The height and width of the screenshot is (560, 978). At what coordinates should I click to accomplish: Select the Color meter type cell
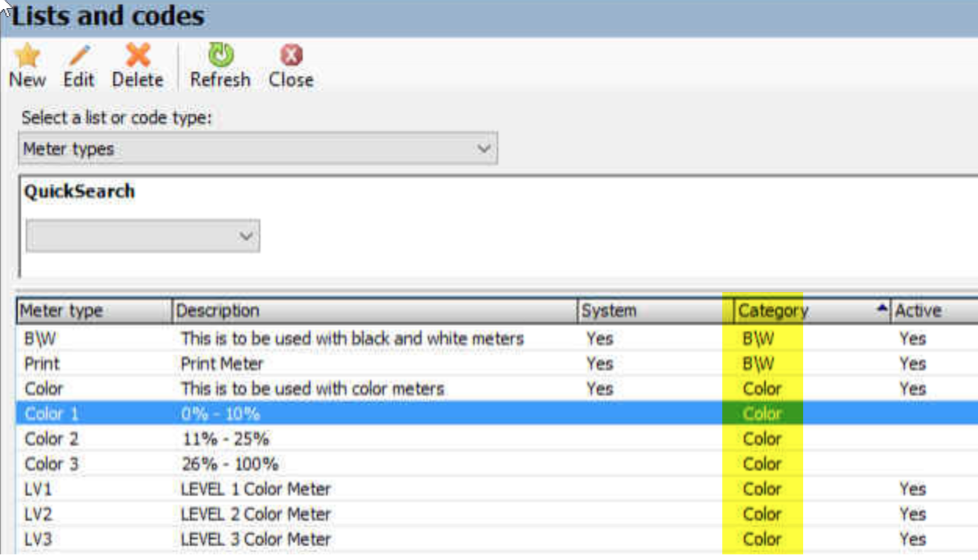pos(43,389)
